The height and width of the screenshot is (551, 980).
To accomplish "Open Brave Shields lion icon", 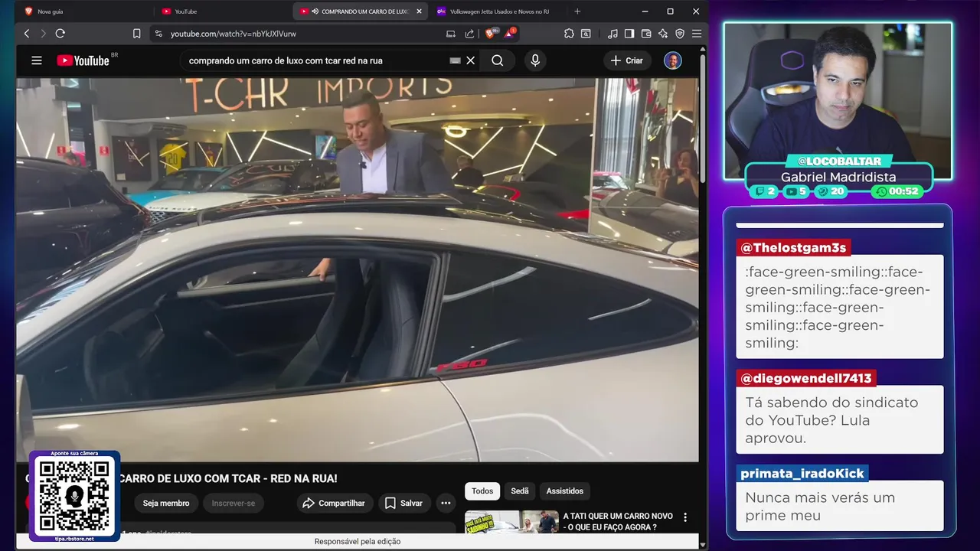I will click(491, 34).
